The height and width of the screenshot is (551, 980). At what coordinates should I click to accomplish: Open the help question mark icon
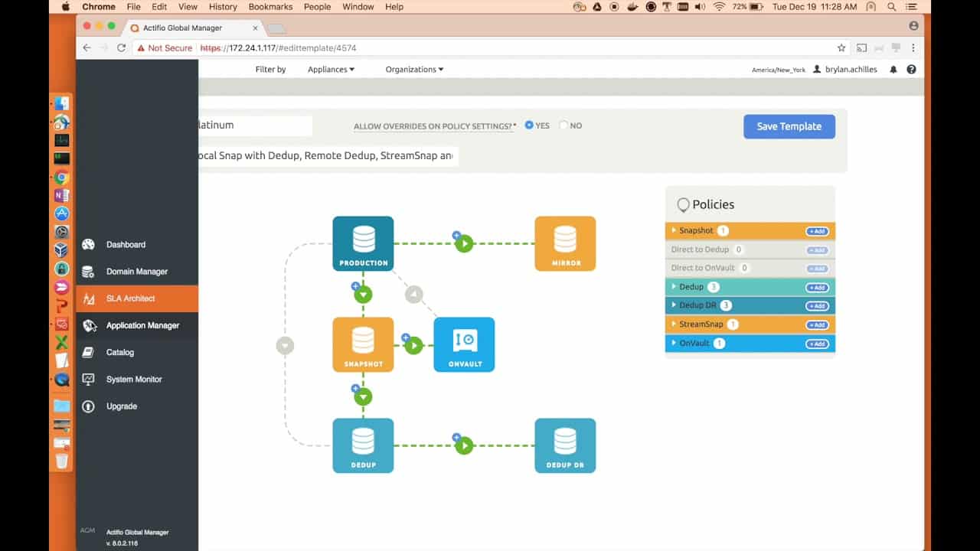[911, 70]
